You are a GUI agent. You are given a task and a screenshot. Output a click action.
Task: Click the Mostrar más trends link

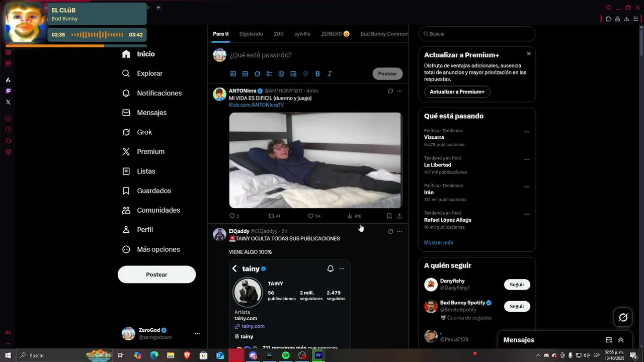[438, 243]
